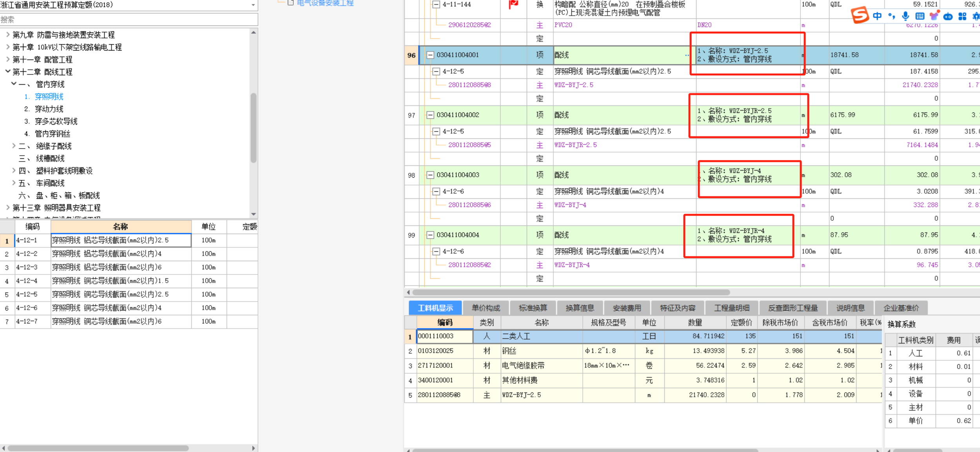Open Sogou game controller icon

(948, 16)
